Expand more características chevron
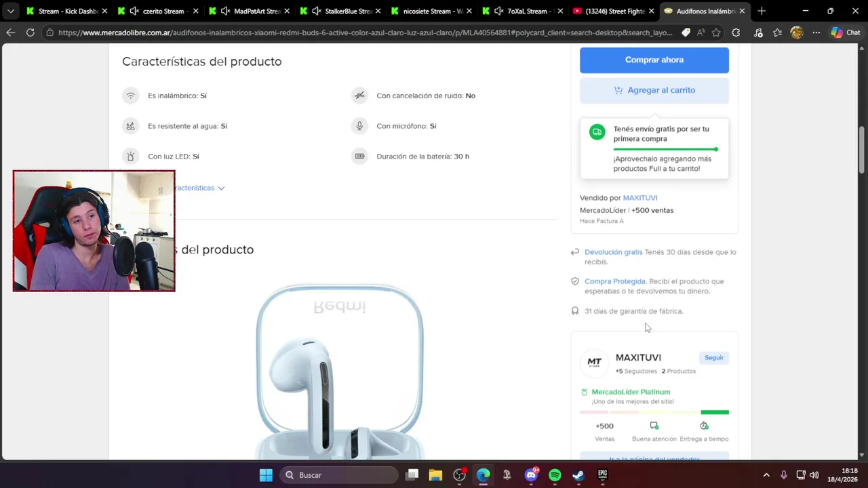The image size is (868, 488). pyautogui.click(x=221, y=188)
